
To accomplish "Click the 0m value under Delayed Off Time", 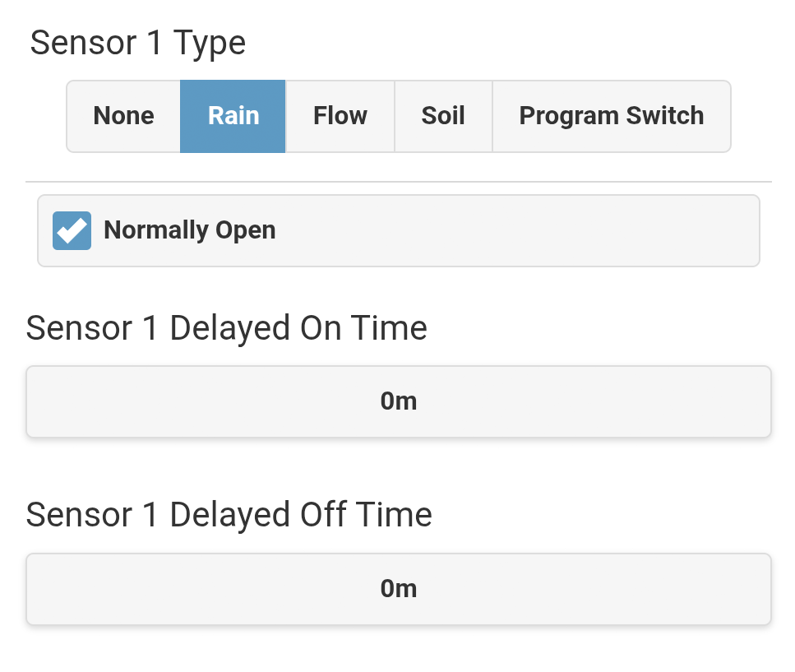I will 399,589.
